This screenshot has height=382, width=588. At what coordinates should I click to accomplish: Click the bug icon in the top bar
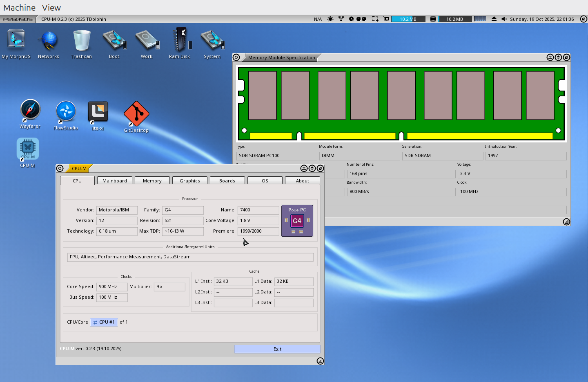tap(330, 19)
